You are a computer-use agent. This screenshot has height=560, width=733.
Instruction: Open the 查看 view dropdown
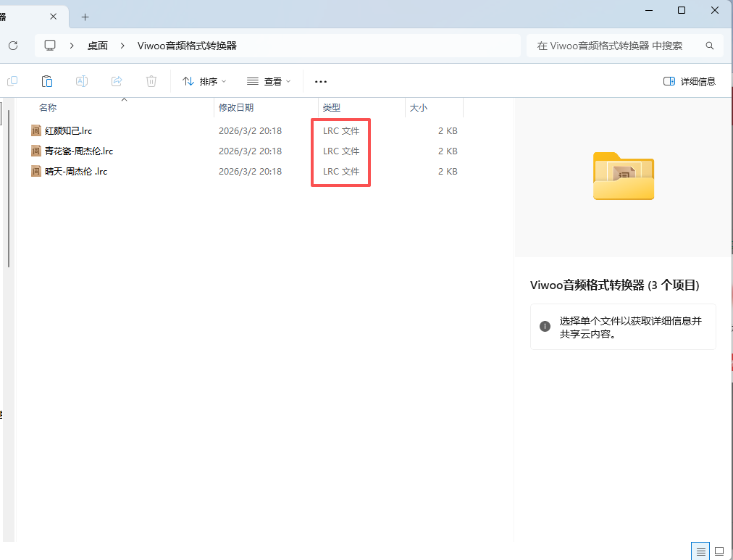269,81
